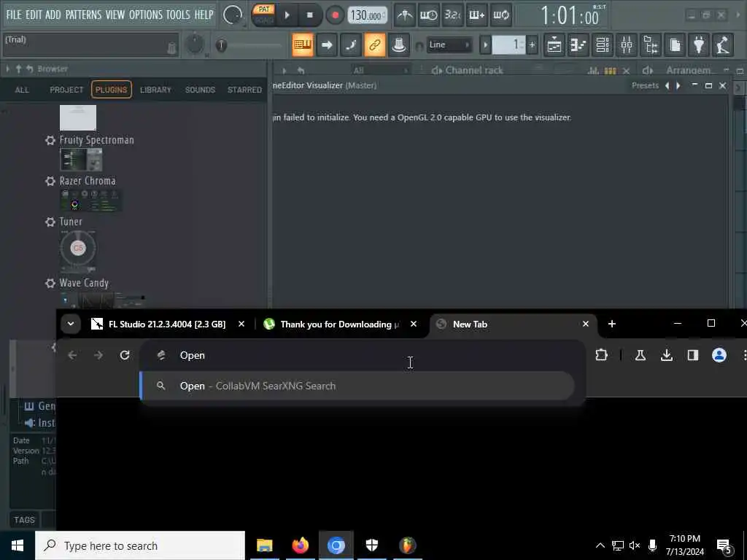Toggle the PAT/SONG mode switch

click(x=264, y=15)
